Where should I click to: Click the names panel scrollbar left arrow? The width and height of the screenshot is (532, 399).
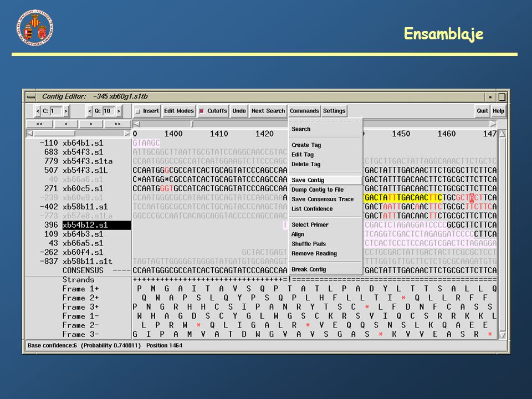click(x=30, y=134)
